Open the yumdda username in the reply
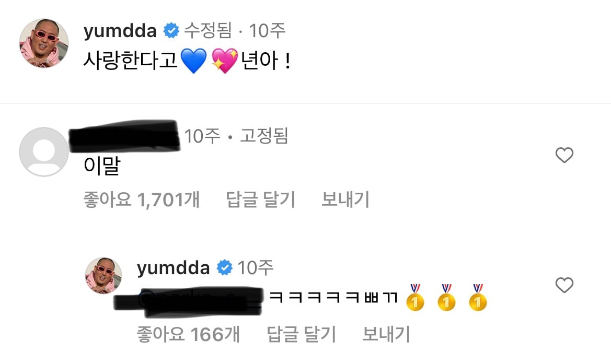Image resolution: width=611 pixels, height=364 pixels. [174, 268]
